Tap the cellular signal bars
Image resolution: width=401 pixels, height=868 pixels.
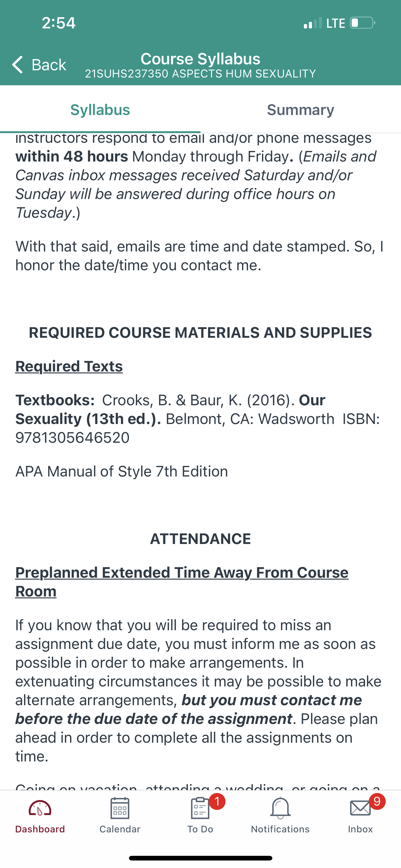[313, 23]
